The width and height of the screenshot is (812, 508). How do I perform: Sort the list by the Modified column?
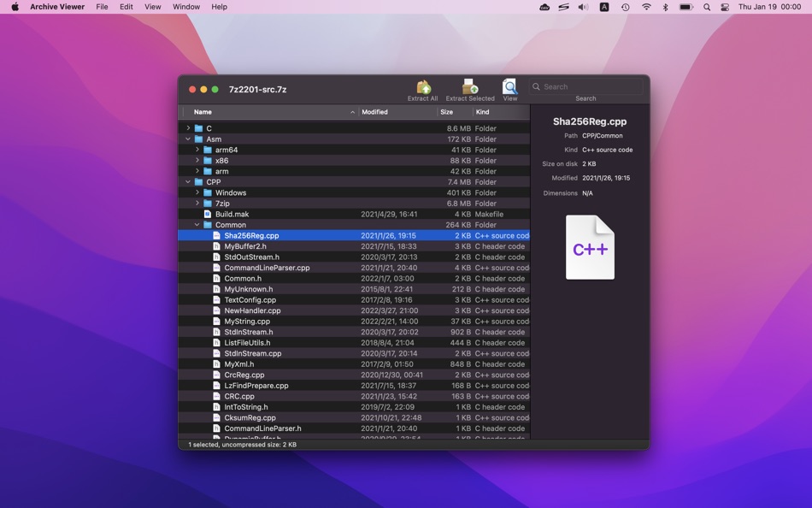(x=374, y=111)
